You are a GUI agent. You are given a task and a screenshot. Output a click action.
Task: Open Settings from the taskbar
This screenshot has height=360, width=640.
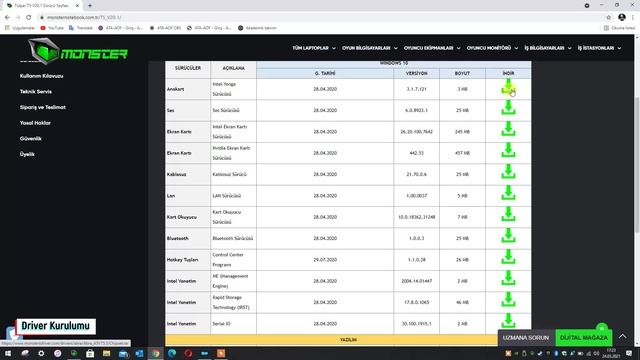point(41,353)
